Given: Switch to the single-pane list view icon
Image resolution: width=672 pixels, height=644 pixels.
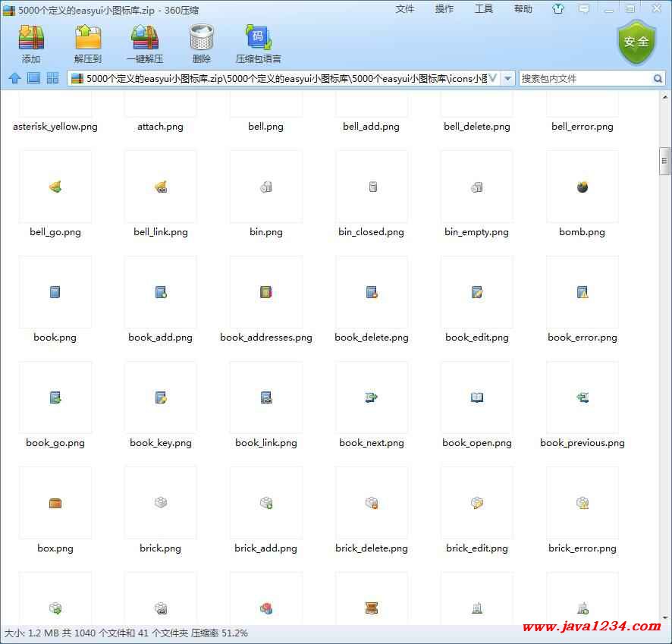Looking at the screenshot, I should pos(33,78).
